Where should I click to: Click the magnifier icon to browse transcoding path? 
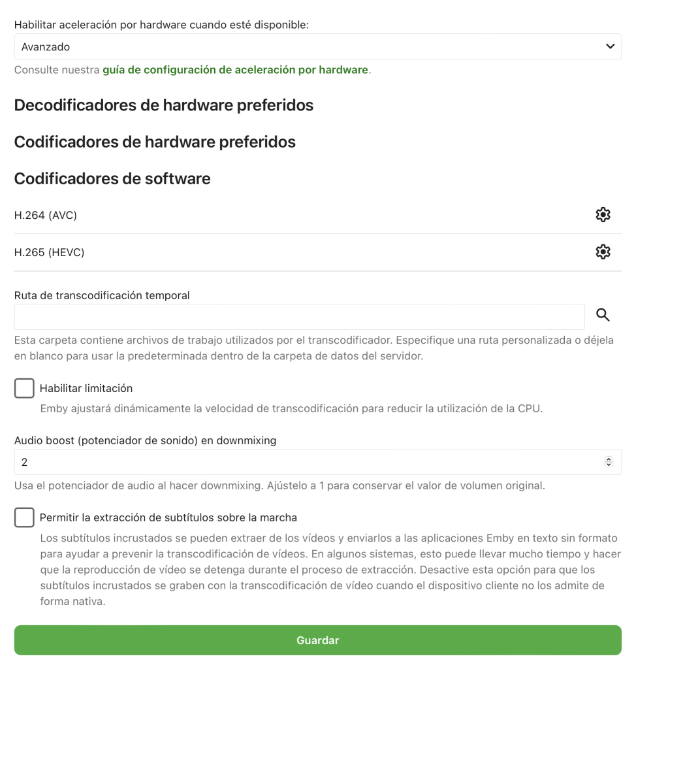603,316
